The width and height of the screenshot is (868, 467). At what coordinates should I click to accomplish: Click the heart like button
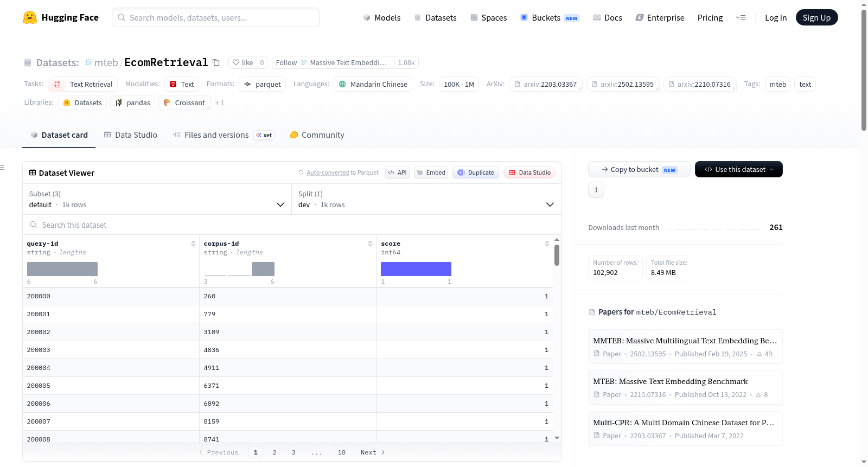pos(242,62)
